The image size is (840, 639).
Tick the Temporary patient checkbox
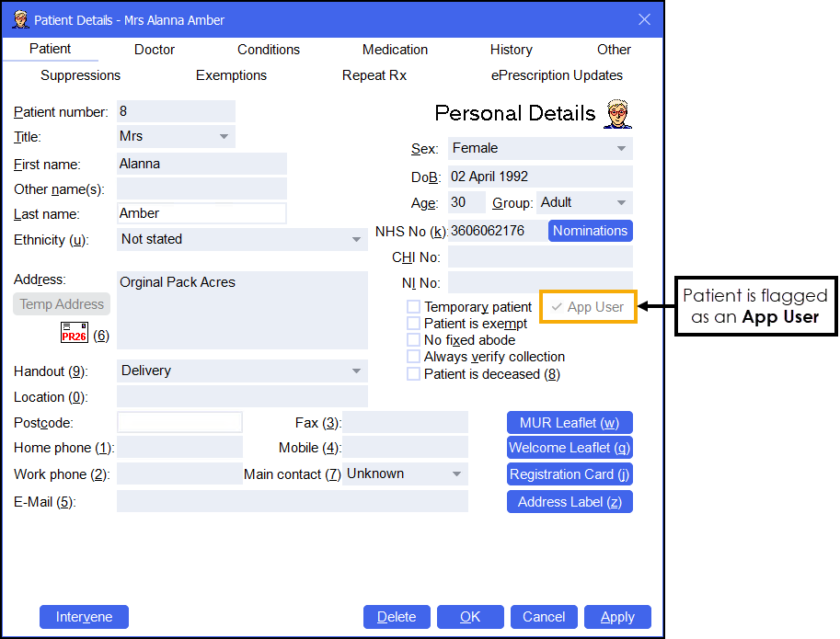tap(414, 307)
